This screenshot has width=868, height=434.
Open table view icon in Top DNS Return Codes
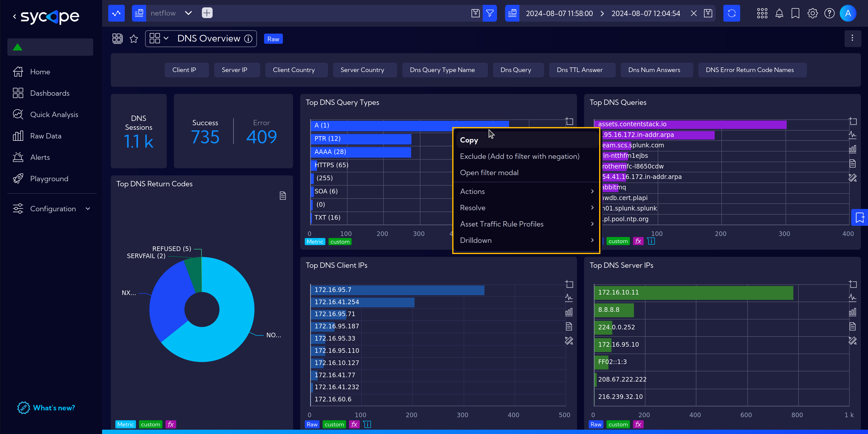283,195
